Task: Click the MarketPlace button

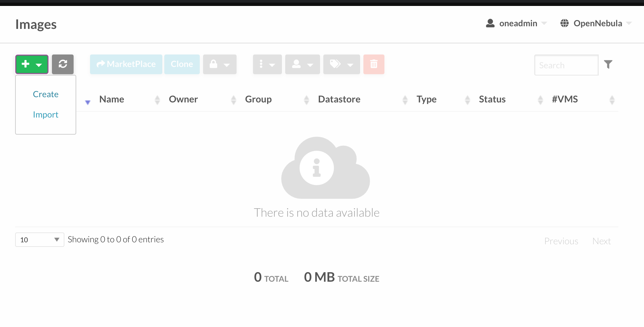Action: click(126, 64)
